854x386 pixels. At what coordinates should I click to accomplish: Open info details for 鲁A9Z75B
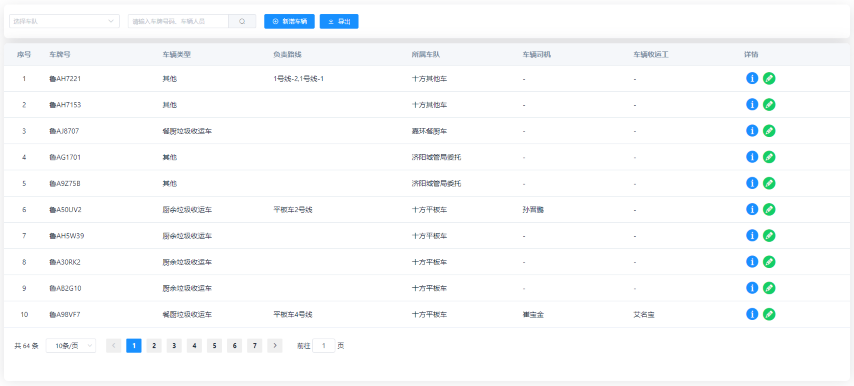[752, 182]
